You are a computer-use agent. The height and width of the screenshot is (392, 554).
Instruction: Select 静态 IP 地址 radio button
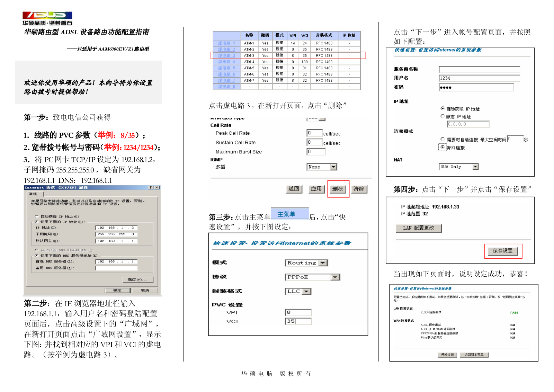(x=443, y=116)
